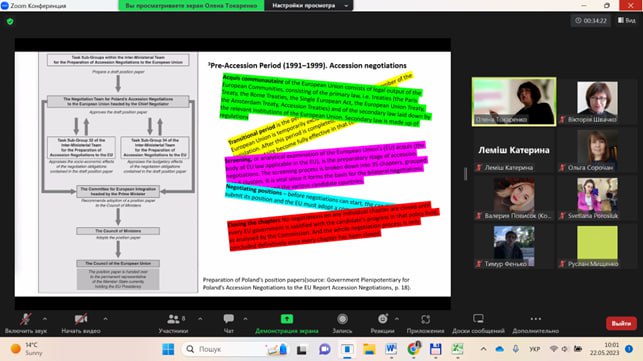
Task: Open the Participants panel icon
Action: (173, 319)
